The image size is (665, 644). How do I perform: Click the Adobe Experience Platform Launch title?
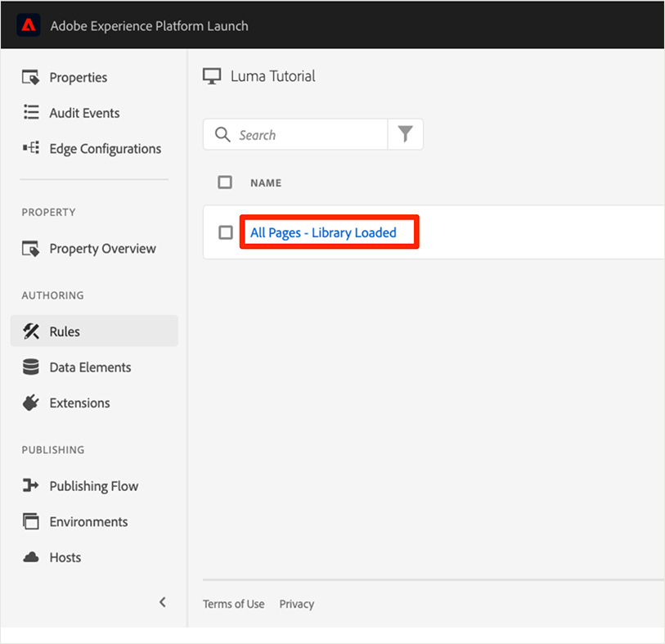click(150, 26)
